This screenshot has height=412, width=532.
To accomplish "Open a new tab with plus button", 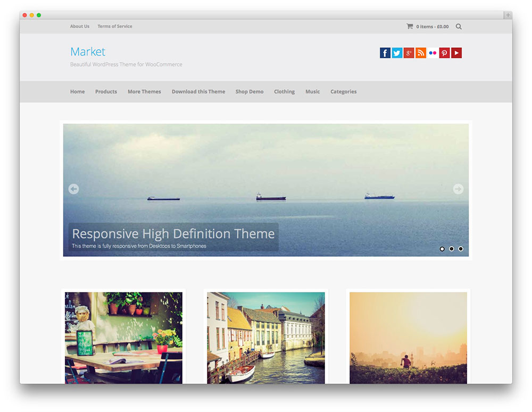I will point(508,15).
